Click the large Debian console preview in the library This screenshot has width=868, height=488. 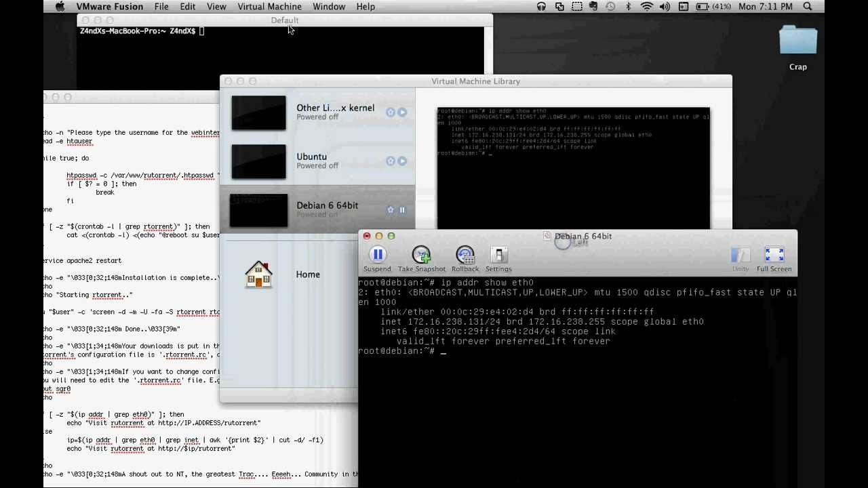[x=574, y=168]
